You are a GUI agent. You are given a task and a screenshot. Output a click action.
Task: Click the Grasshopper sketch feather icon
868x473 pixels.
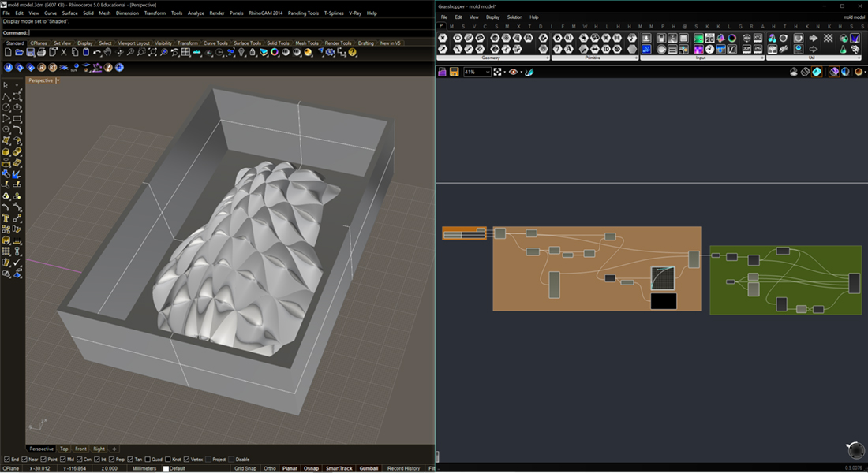pos(529,72)
